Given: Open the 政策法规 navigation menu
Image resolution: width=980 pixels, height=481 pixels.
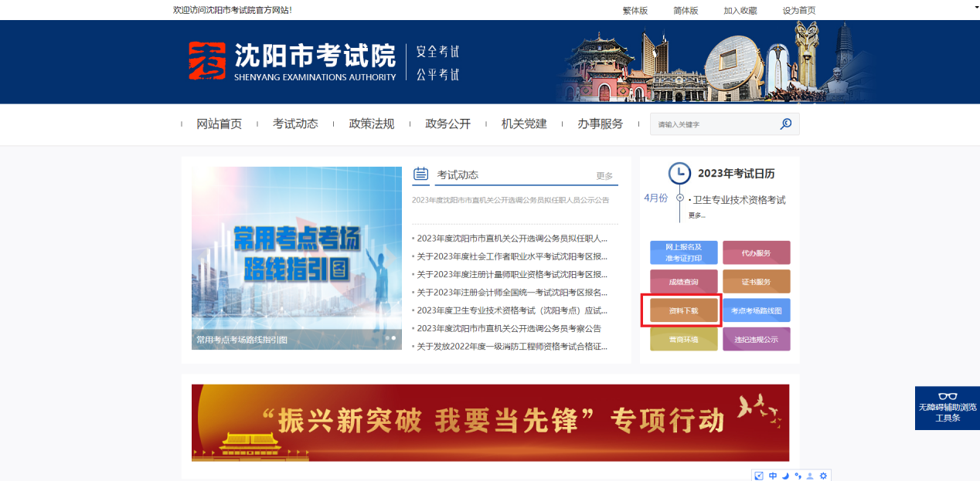Looking at the screenshot, I should [x=372, y=124].
